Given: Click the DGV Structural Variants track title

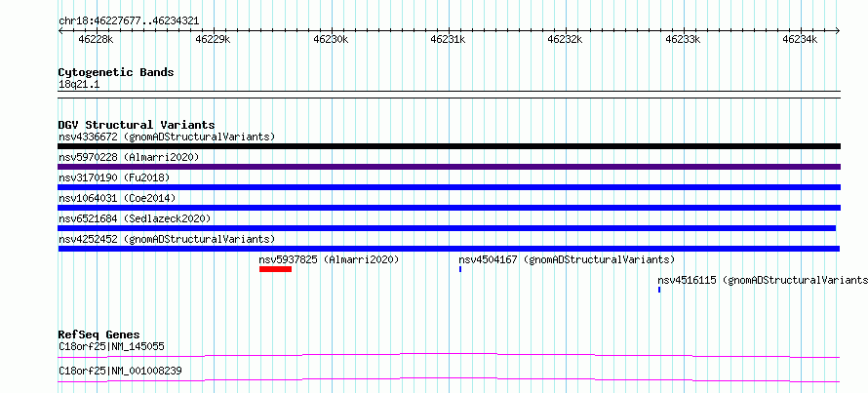Looking at the screenshot, I should click(137, 125).
